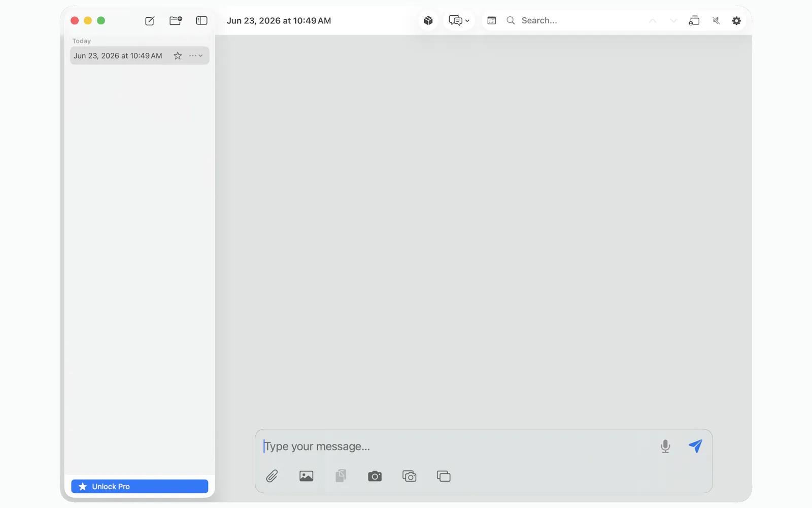Click the Today section label
This screenshot has height=508, width=812.
[x=82, y=41]
